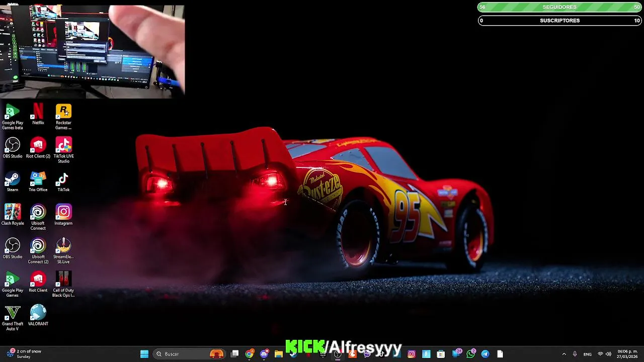The height and width of the screenshot is (362, 644).
Task: Launch the Clash Royale shortcut
Action: click(x=13, y=215)
